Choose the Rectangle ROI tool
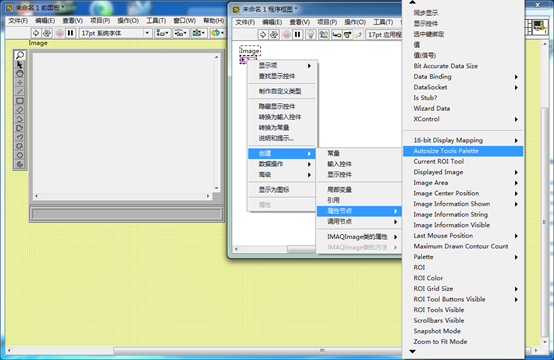This screenshot has width=554, height=360. (x=20, y=101)
